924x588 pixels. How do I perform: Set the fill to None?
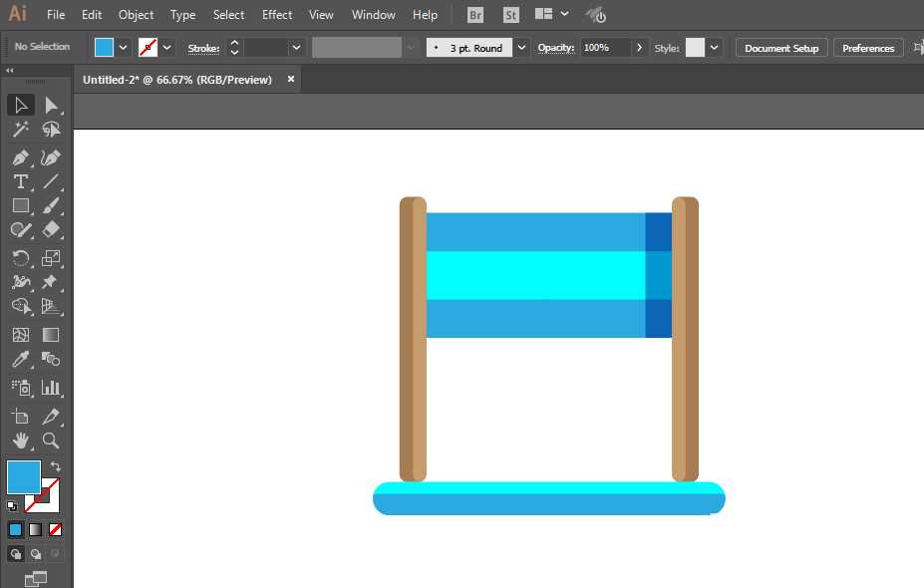(56, 529)
